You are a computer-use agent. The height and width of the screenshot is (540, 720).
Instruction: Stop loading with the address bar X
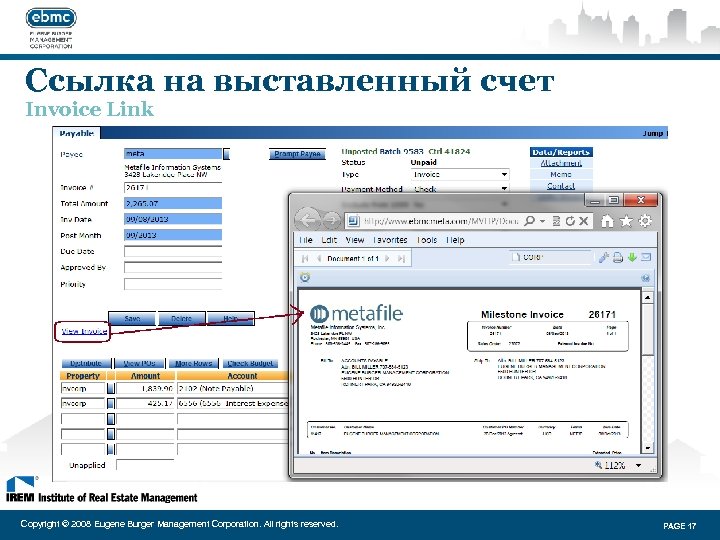(x=583, y=221)
